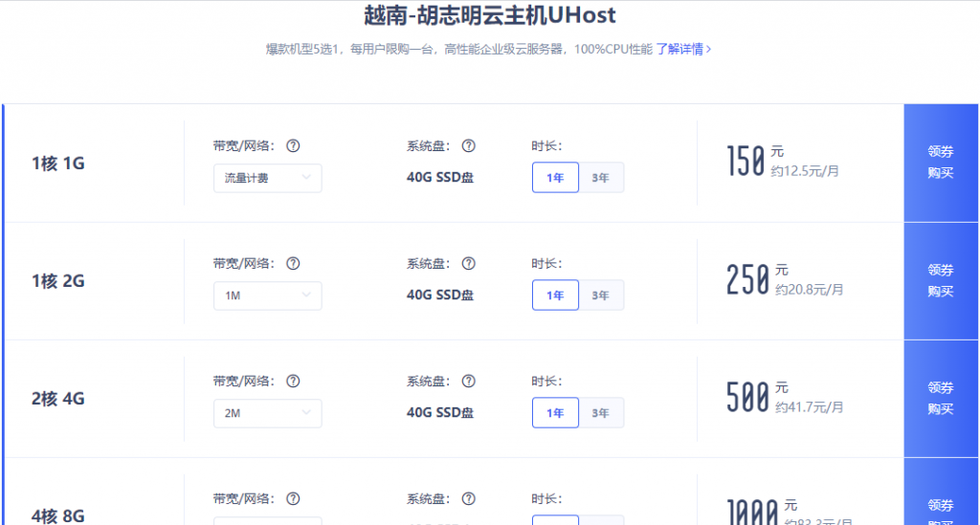980x525 pixels.
Task: Click the 越南-胡志明云主机UHost heading
Action: (490, 15)
